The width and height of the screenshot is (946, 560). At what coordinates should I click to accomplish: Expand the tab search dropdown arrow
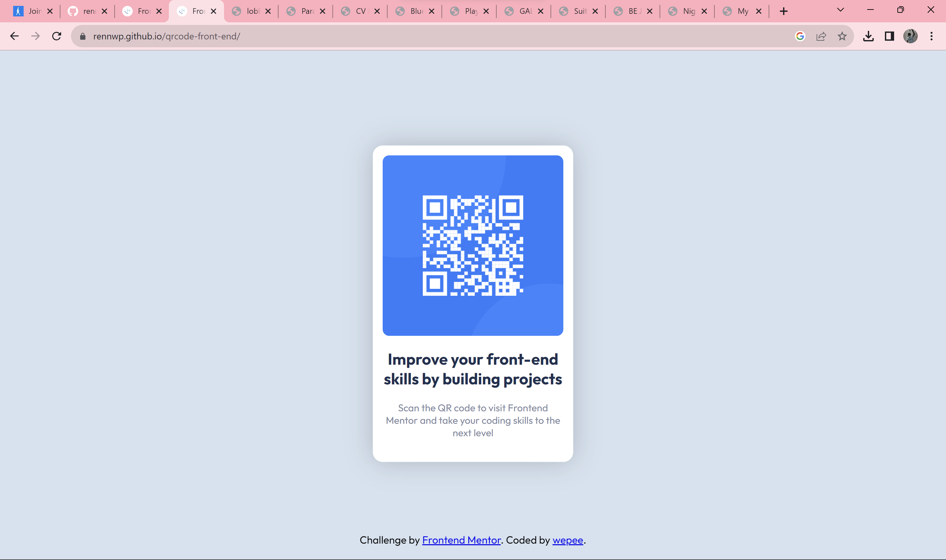click(x=840, y=10)
